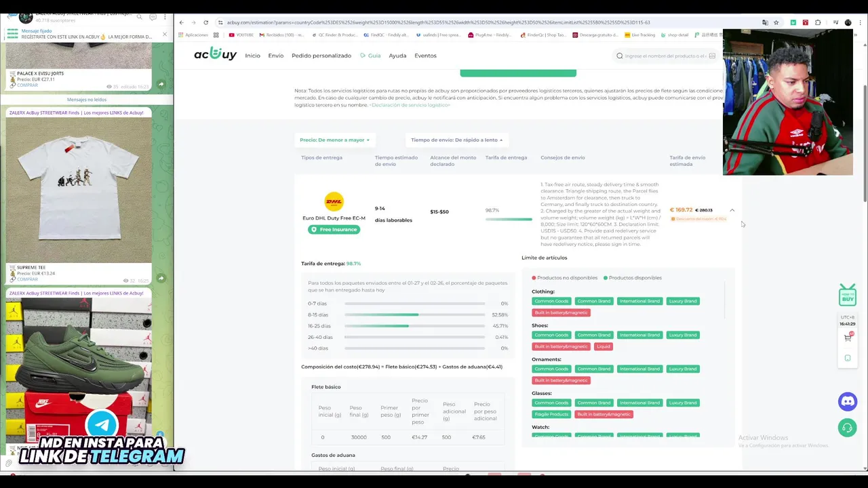
Task: Click the browser back arrow
Action: pos(181,22)
